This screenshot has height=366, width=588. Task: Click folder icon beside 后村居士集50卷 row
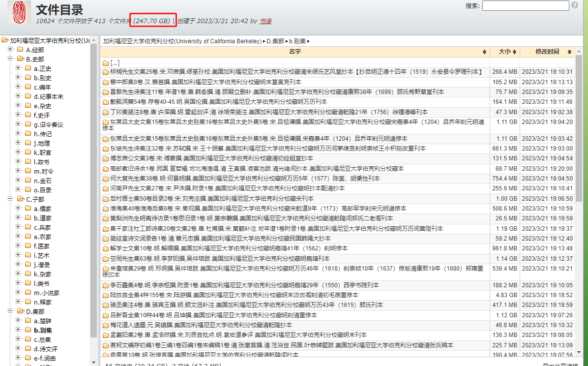click(x=106, y=199)
